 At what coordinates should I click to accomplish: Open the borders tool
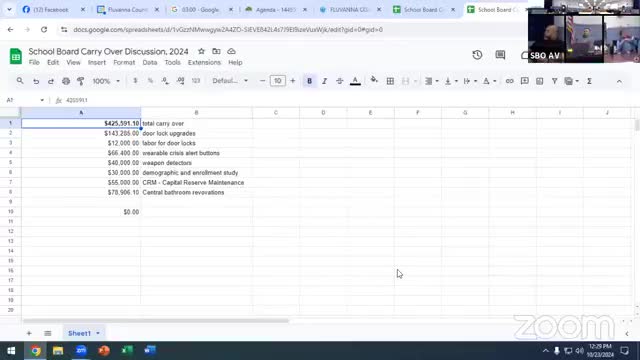click(x=390, y=81)
